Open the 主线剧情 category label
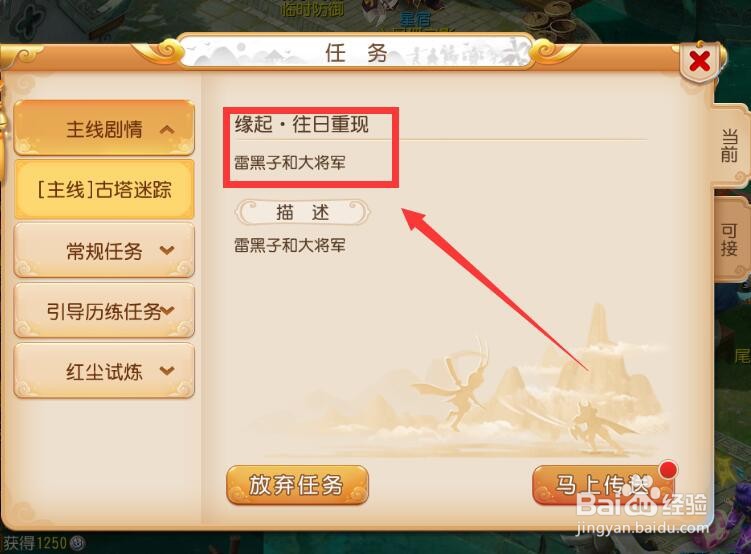The image size is (751, 554). click(x=104, y=129)
